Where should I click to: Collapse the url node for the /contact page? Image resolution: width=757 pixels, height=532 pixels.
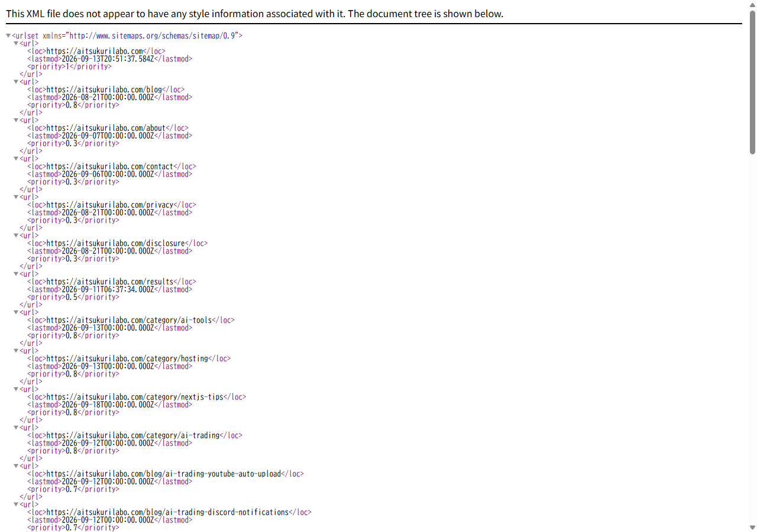point(16,159)
